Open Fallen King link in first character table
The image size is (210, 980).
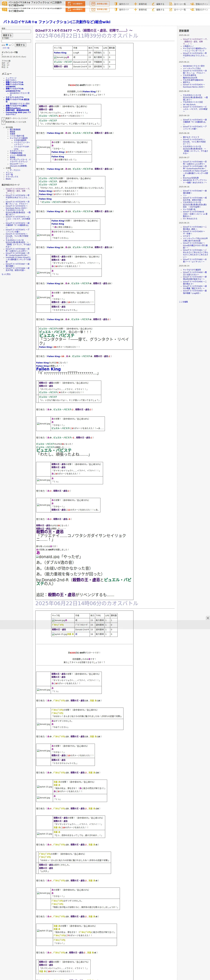(x=60, y=53)
